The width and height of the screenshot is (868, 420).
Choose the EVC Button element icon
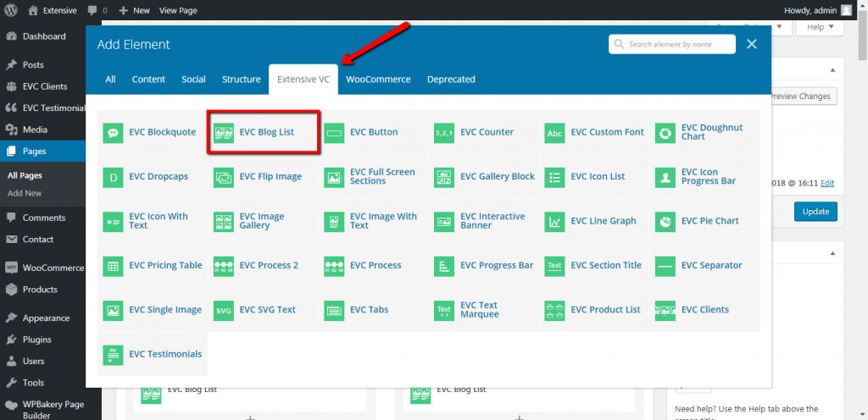(334, 133)
